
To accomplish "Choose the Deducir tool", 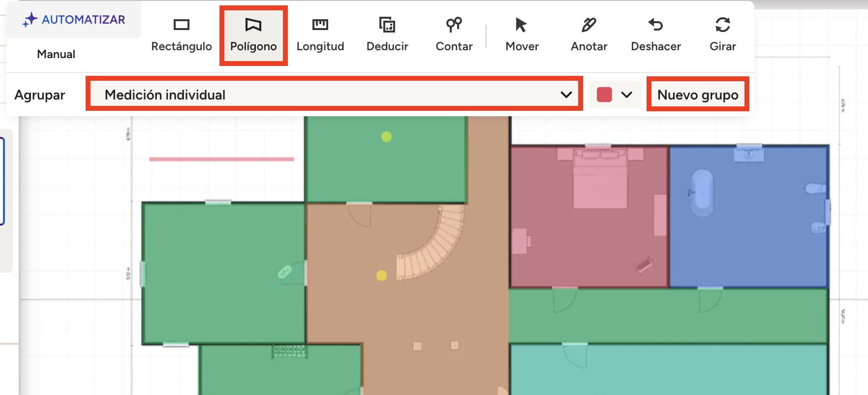I will tap(387, 35).
